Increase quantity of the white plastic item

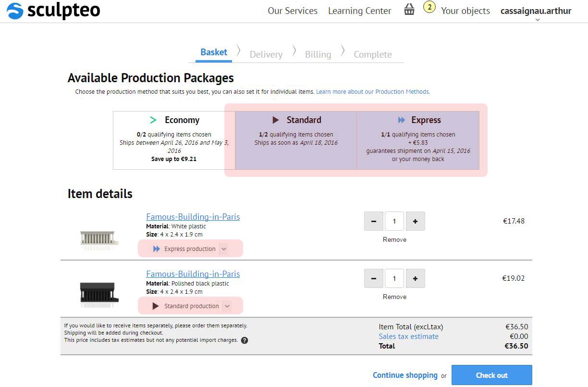click(416, 222)
